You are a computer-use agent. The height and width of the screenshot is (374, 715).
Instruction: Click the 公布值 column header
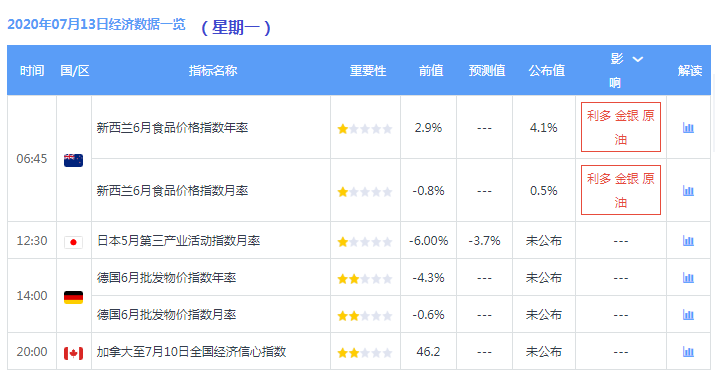click(x=546, y=71)
